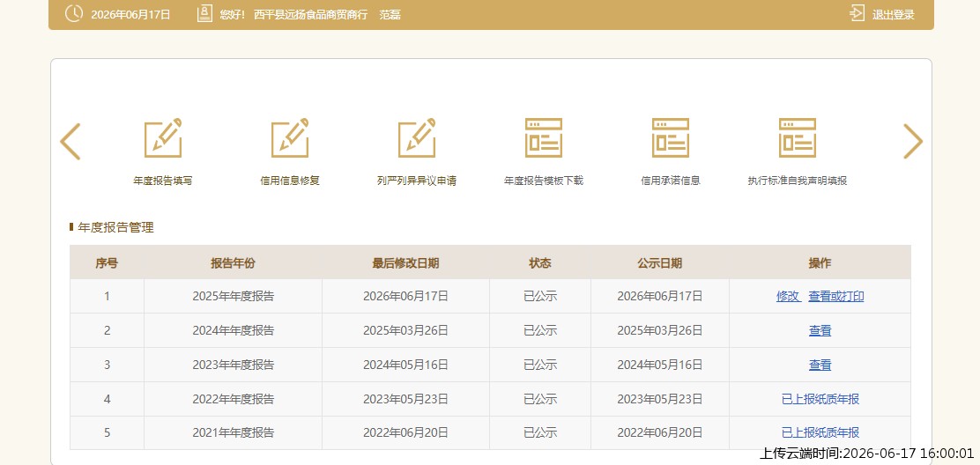Select the 执行标准自我声明填报 label

pyautogui.click(x=798, y=181)
